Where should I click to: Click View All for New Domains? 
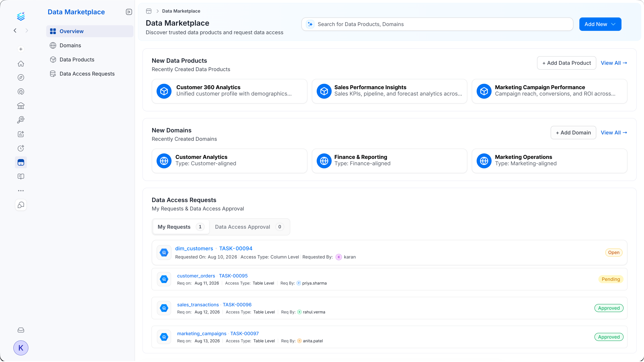point(614,133)
